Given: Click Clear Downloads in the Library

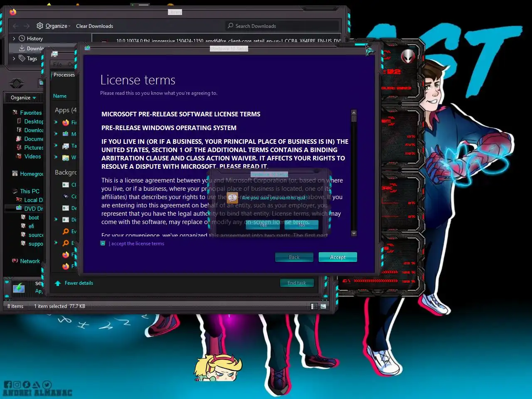Looking at the screenshot, I should click(94, 26).
